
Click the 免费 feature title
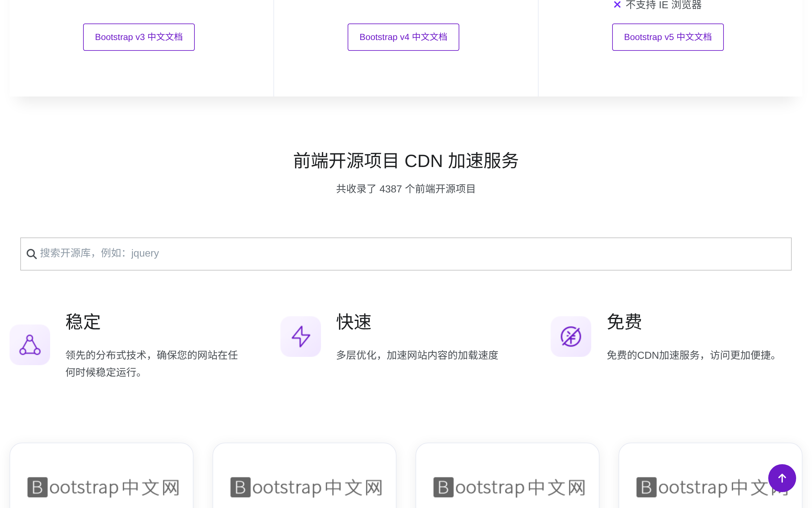[x=624, y=322]
